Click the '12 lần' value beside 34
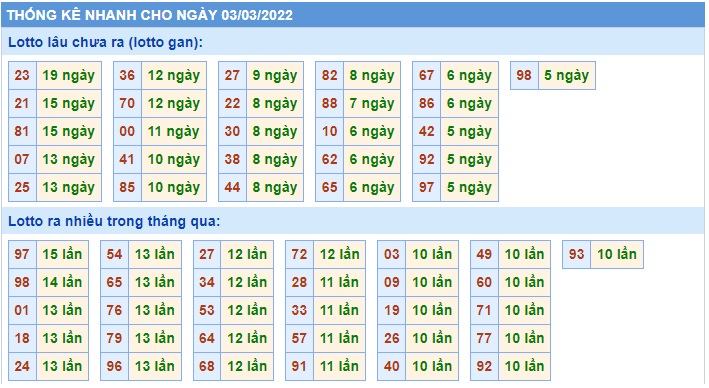This screenshot has width=709, height=388. point(247,282)
